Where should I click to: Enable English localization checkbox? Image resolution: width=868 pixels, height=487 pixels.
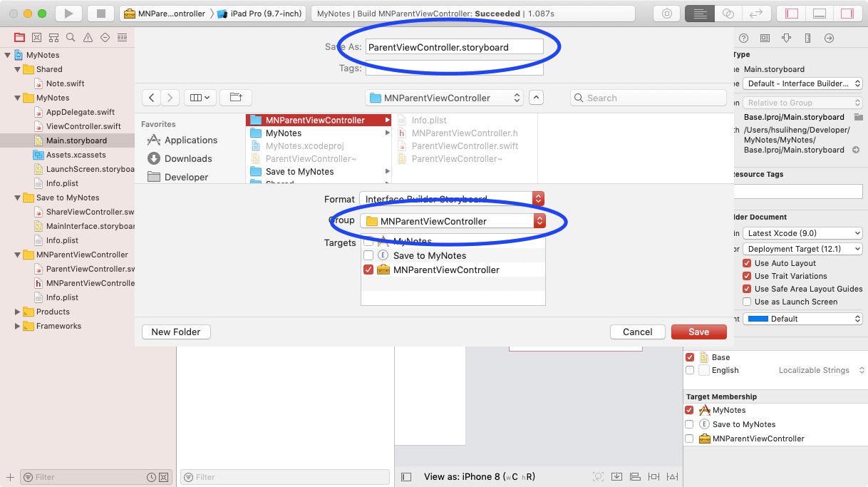690,370
